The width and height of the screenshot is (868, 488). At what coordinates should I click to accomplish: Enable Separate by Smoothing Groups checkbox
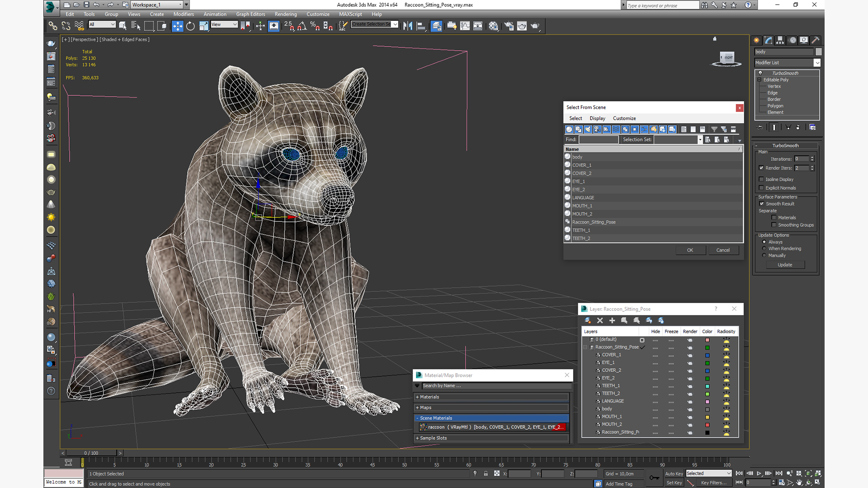click(x=774, y=225)
